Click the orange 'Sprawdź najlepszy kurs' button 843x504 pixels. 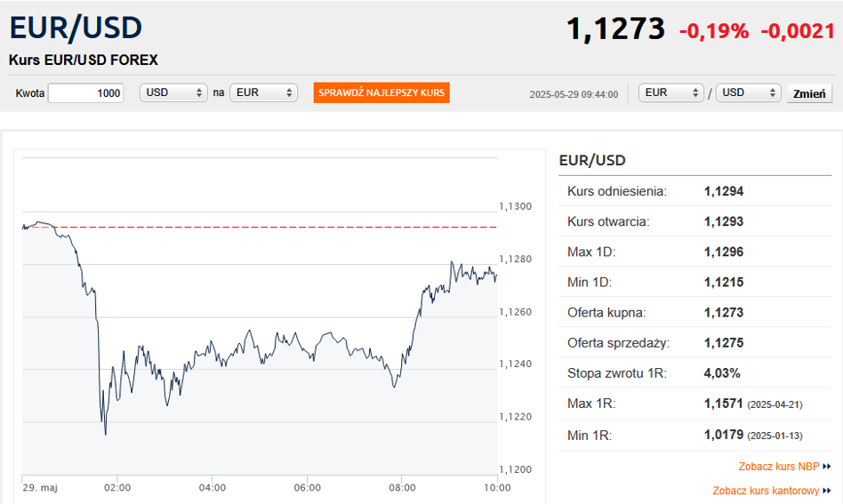coord(381,93)
